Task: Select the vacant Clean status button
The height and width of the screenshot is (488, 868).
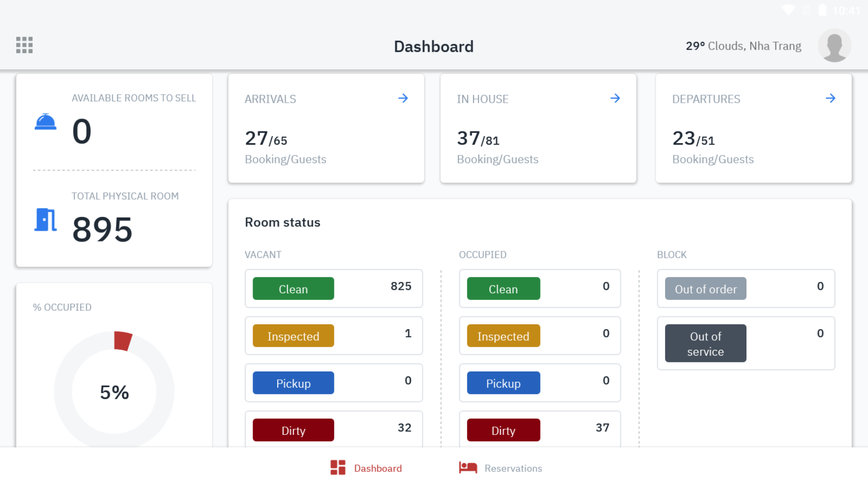Action: pyautogui.click(x=293, y=289)
